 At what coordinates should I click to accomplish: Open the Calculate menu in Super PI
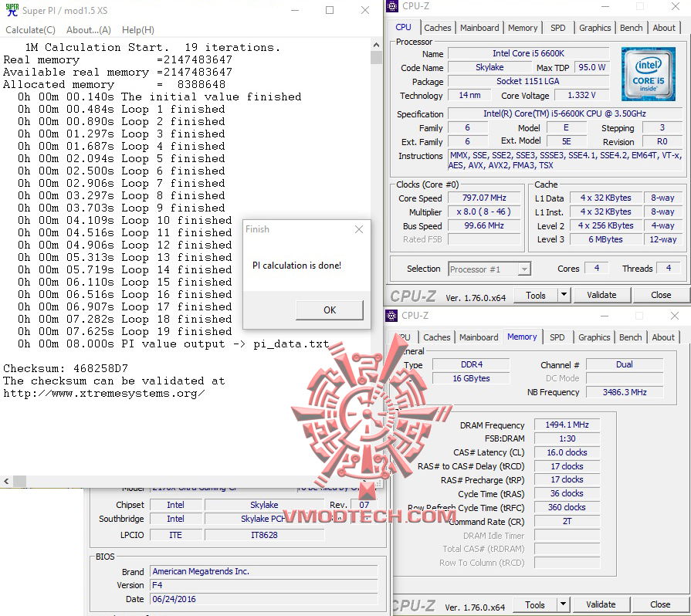(30, 29)
